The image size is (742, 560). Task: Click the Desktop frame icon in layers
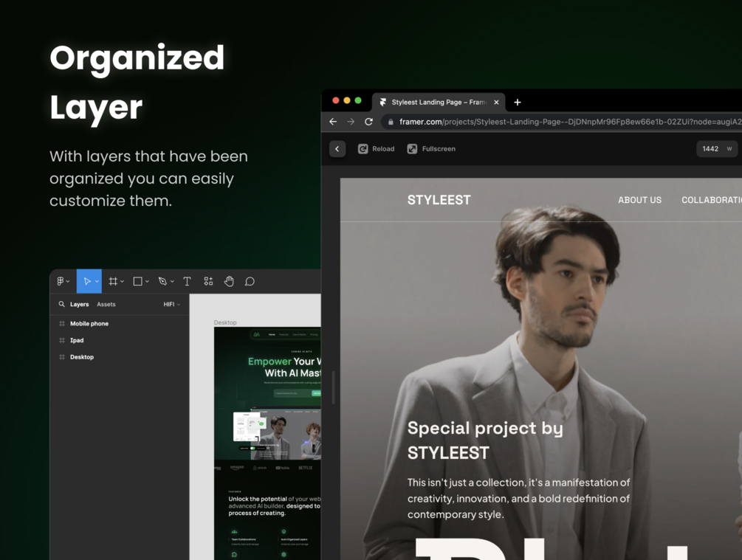(x=62, y=357)
